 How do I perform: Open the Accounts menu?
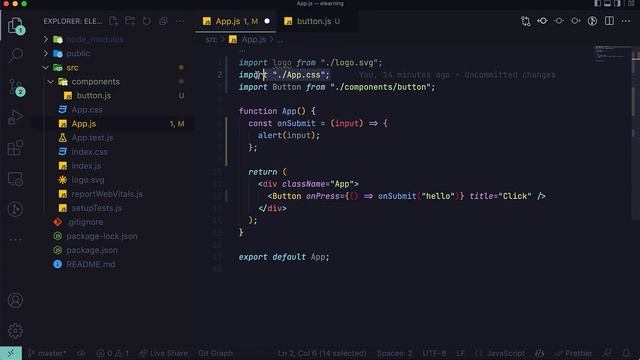(x=16, y=300)
